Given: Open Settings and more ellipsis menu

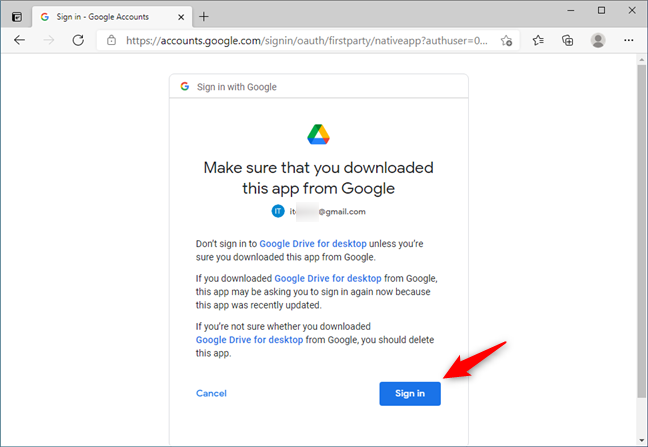Looking at the screenshot, I should (x=629, y=40).
